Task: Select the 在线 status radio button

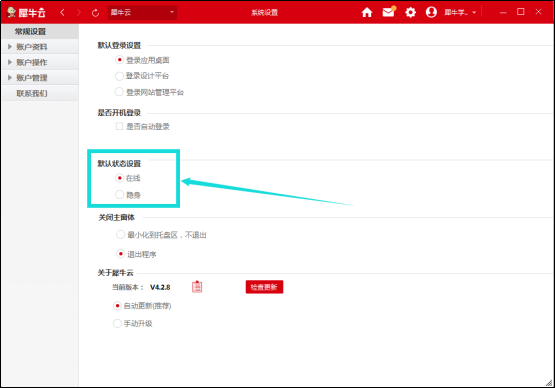Action: click(119, 178)
